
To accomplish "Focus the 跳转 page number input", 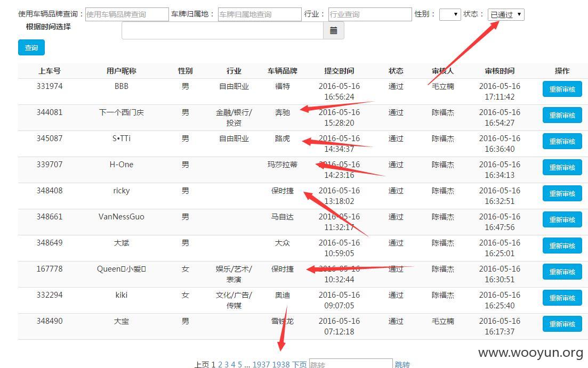I will 351,364.
